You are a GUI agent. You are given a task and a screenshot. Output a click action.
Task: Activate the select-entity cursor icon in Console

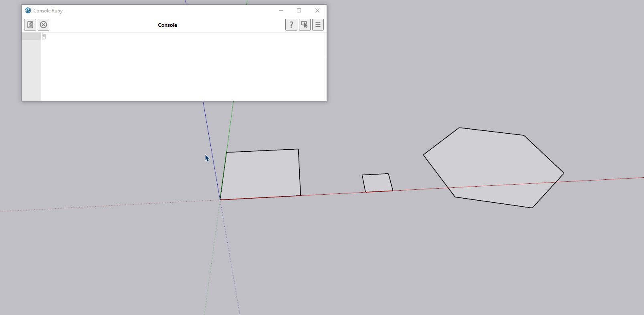(305, 25)
